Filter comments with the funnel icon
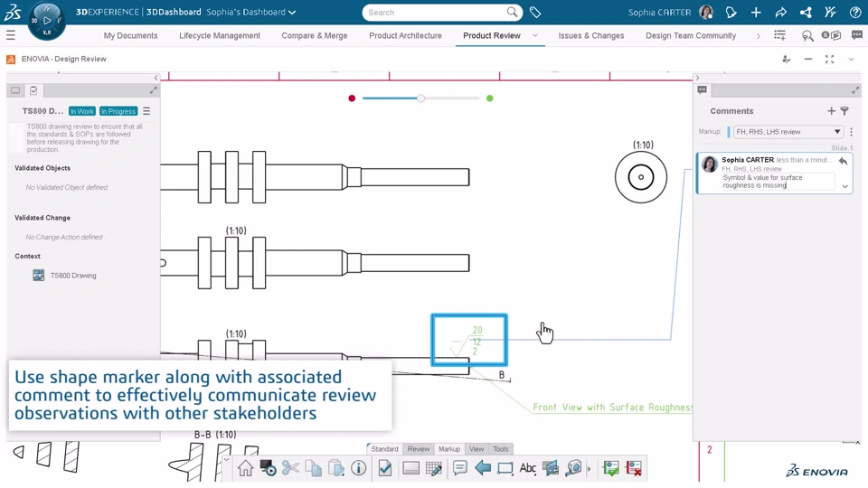The image size is (868, 488). click(844, 111)
